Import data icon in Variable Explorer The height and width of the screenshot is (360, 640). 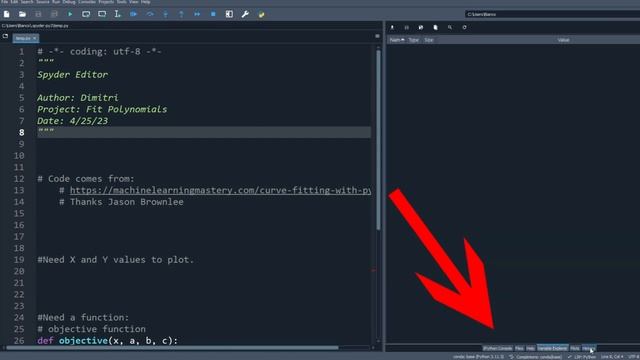coord(392,27)
